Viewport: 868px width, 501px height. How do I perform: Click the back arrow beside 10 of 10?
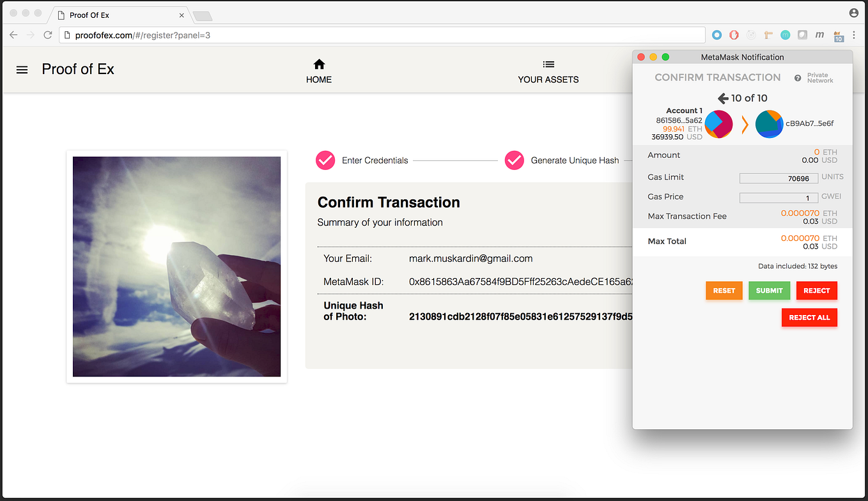click(x=722, y=98)
